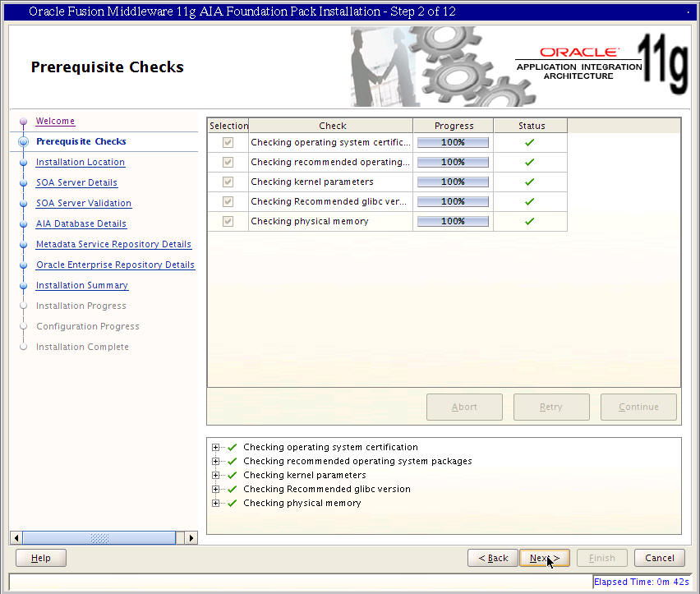This screenshot has height=594, width=700.
Task: Click the sidebar horizontal scrollbar thumb
Action: point(99,538)
